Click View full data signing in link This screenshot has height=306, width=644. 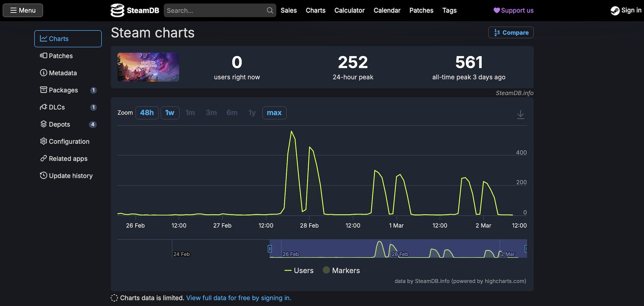click(238, 298)
